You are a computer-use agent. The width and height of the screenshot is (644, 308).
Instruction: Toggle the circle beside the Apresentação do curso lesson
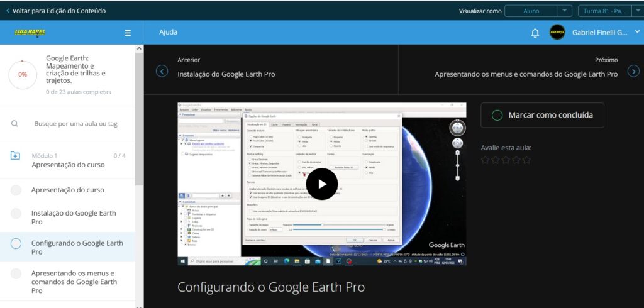pyautogui.click(x=16, y=190)
